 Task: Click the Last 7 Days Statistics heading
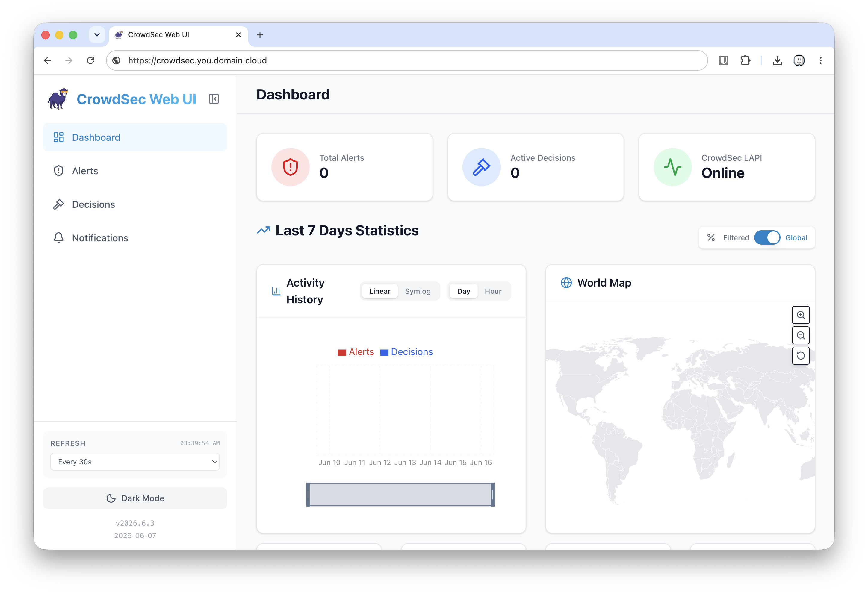coord(347,230)
